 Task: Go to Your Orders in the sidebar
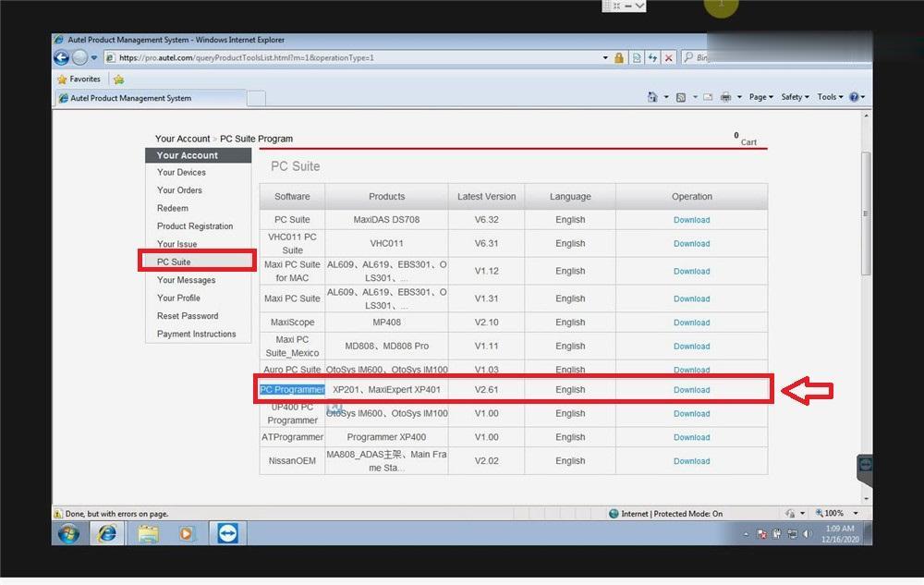tap(179, 189)
